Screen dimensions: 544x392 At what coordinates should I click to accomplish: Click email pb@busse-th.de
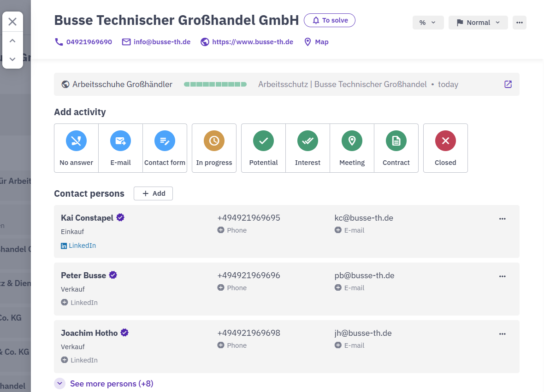[x=364, y=275]
